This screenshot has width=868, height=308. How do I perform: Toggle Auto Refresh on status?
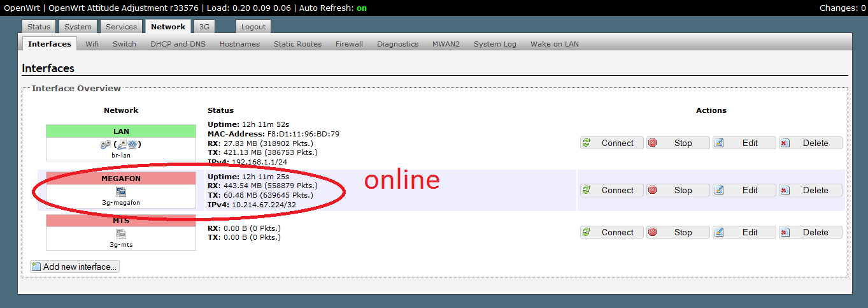(361, 8)
